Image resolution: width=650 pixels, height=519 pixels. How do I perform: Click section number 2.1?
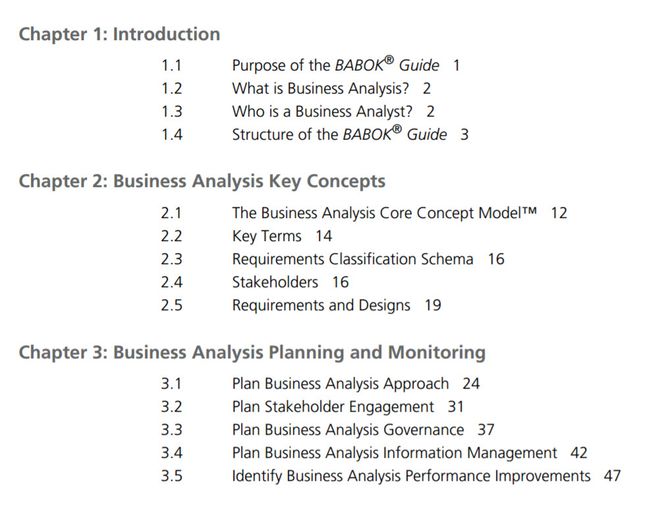click(x=172, y=213)
